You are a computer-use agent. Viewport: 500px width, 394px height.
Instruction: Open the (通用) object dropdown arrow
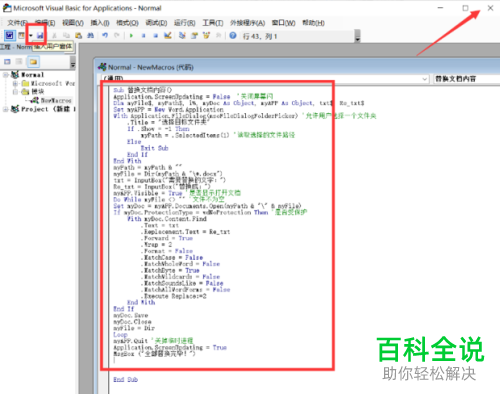click(x=425, y=79)
